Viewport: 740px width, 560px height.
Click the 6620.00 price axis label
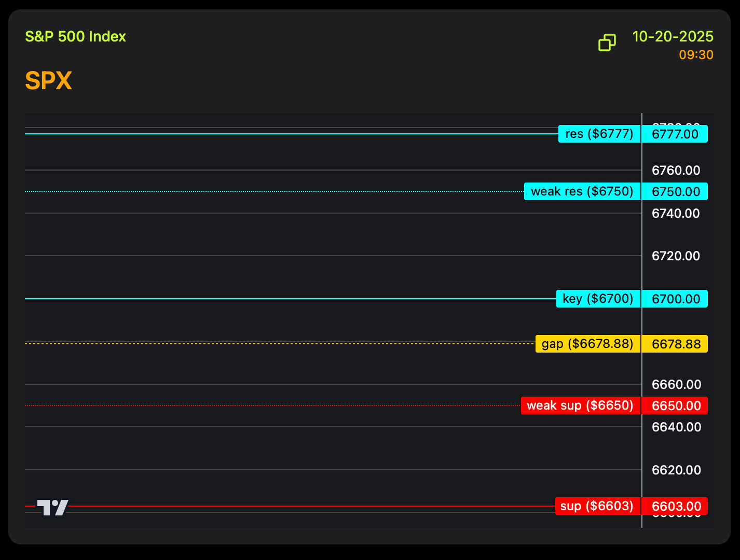click(x=676, y=470)
